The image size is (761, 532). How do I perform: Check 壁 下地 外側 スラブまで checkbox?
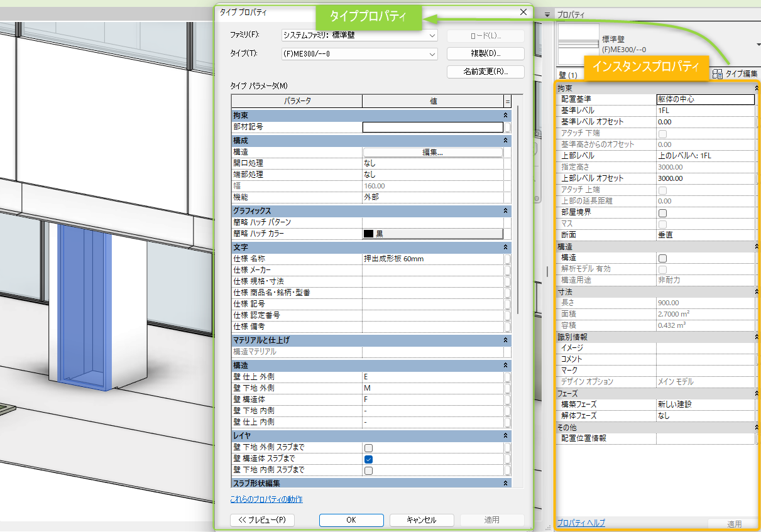click(x=368, y=447)
